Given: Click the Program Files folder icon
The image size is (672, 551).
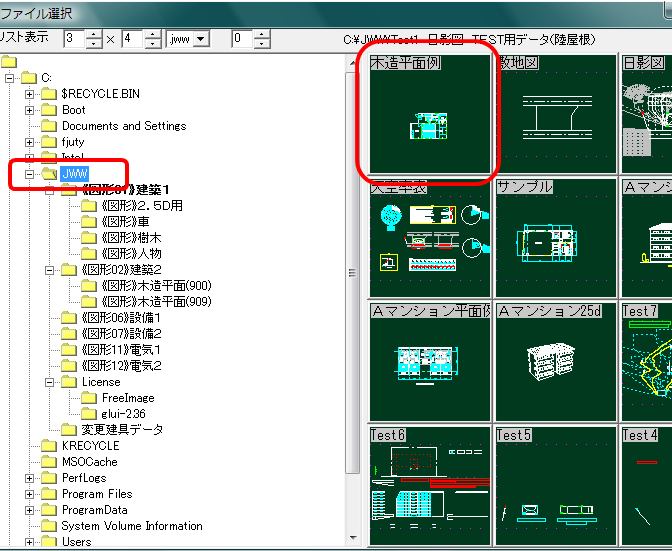Looking at the screenshot, I should 48,494.
